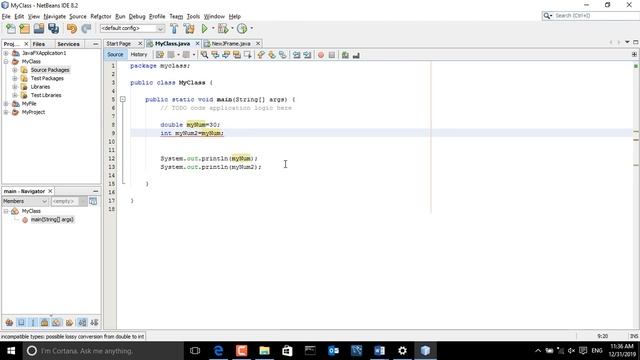
Task: Switch to the Files tab
Action: [x=39, y=44]
